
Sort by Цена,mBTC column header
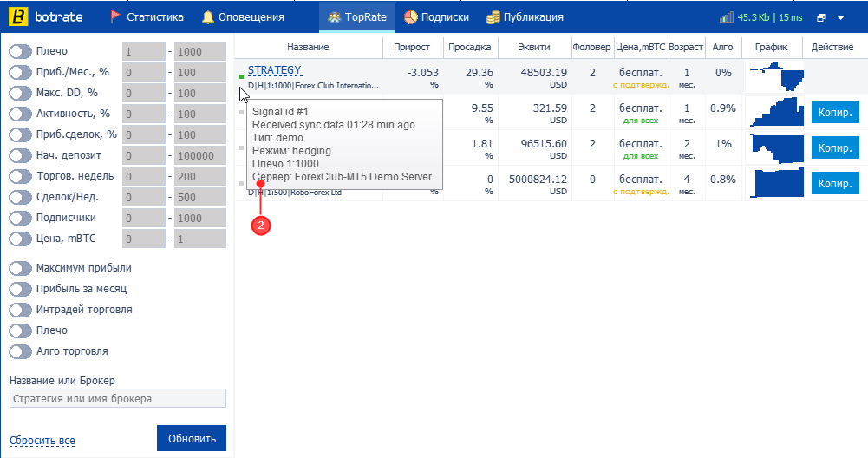pyautogui.click(x=641, y=47)
